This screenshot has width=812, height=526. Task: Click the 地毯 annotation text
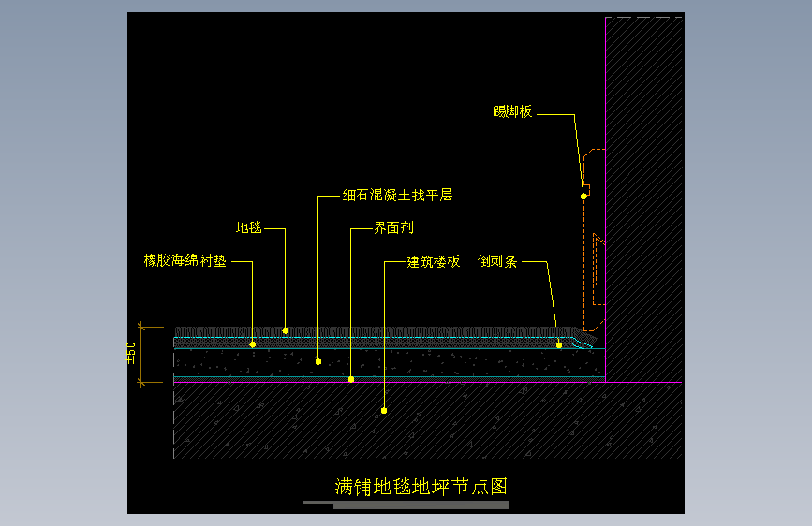pos(248,227)
